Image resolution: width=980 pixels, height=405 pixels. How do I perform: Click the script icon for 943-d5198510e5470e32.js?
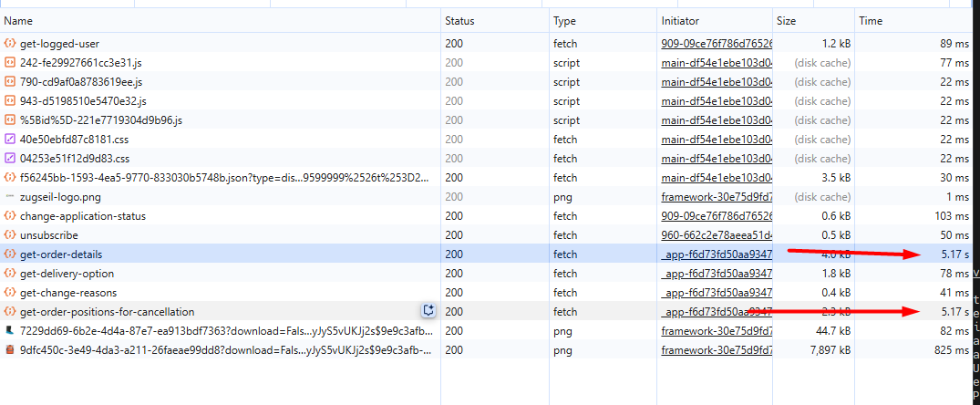10,101
